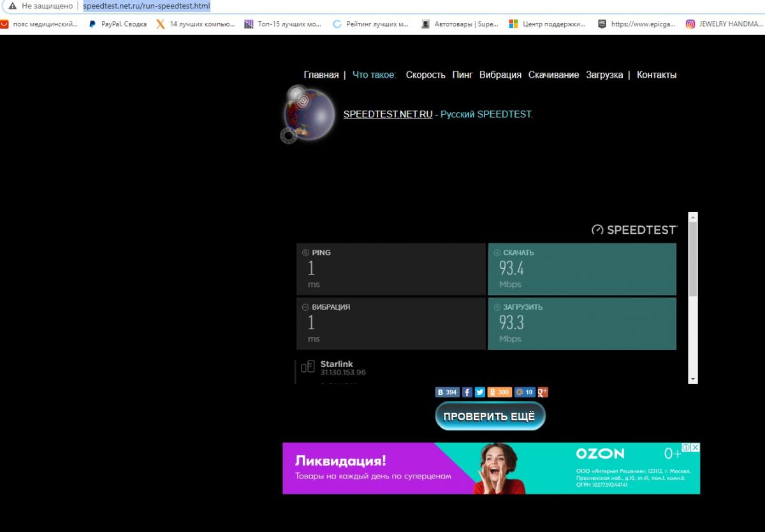The width and height of the screenshot is (765, 532).
Task: Open the PayPal Сводка bookmark
Action: pos(119,24)
